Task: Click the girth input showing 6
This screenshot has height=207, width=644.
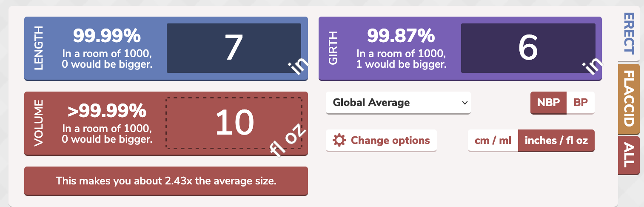Action: point(528,48)
